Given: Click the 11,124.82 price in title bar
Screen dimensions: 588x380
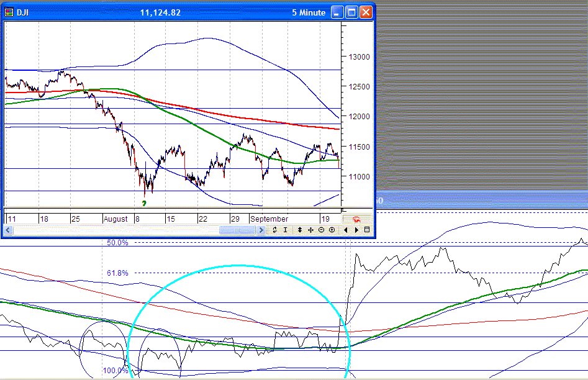Looking at the screenshot, I should click(x=160, y=13).
